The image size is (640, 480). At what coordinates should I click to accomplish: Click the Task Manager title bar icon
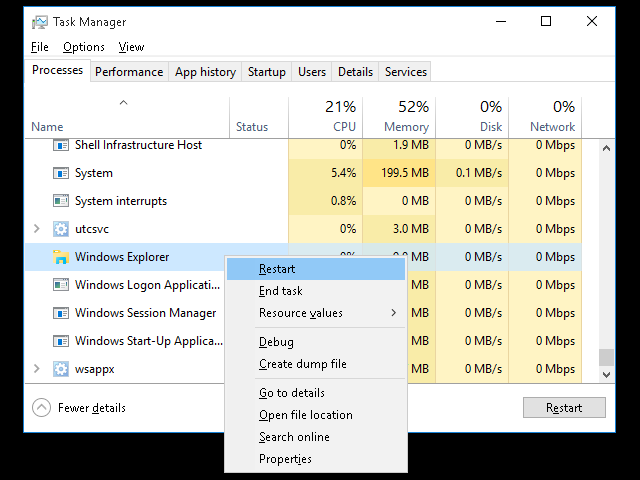[40, 22]
